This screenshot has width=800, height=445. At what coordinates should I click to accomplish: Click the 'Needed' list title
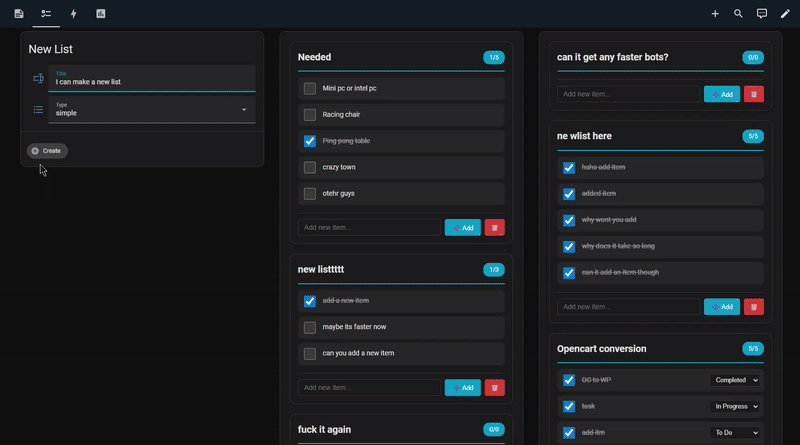click(x=314, y=57)
